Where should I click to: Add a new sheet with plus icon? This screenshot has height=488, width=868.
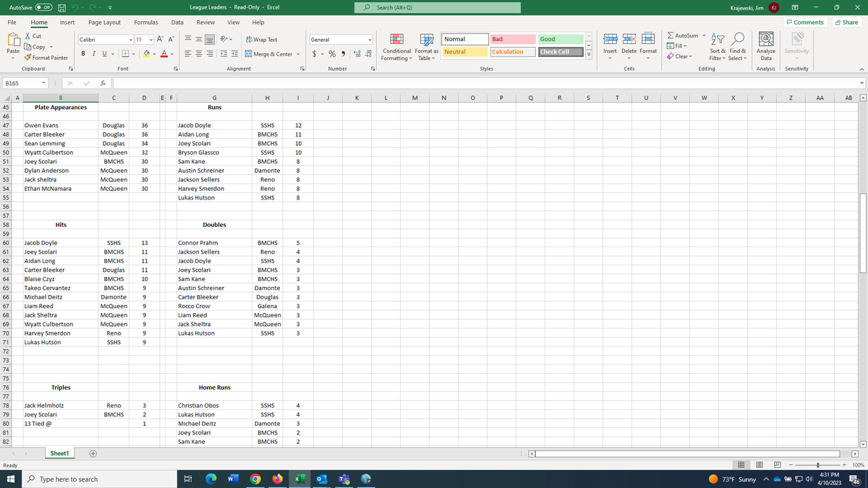[x=93, y=453]
